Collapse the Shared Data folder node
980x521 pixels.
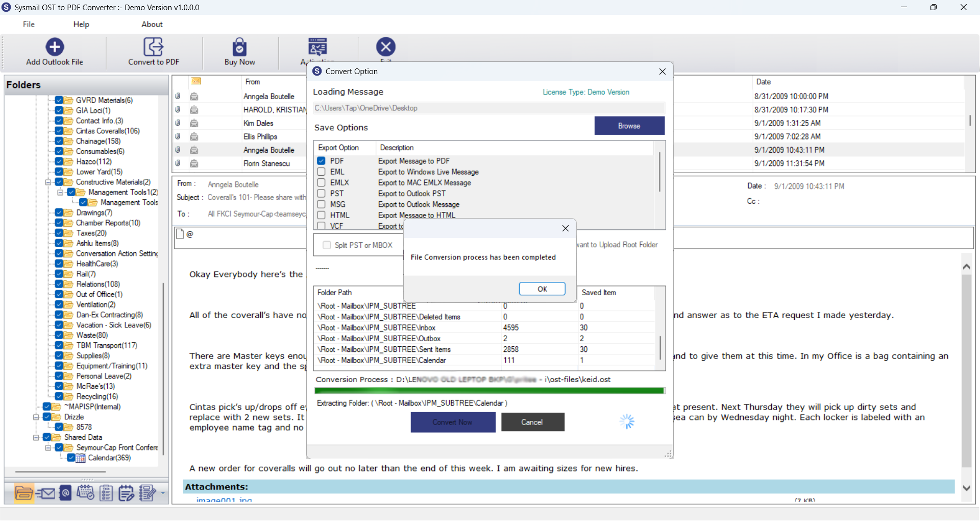[36, 438]
